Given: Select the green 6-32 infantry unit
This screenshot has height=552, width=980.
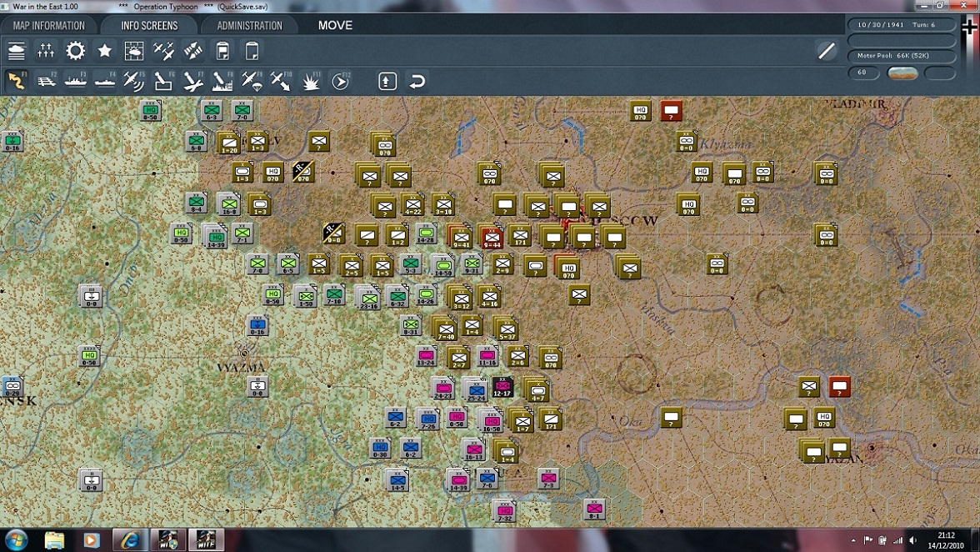Looking at the screenshot, I should (397, 296).
